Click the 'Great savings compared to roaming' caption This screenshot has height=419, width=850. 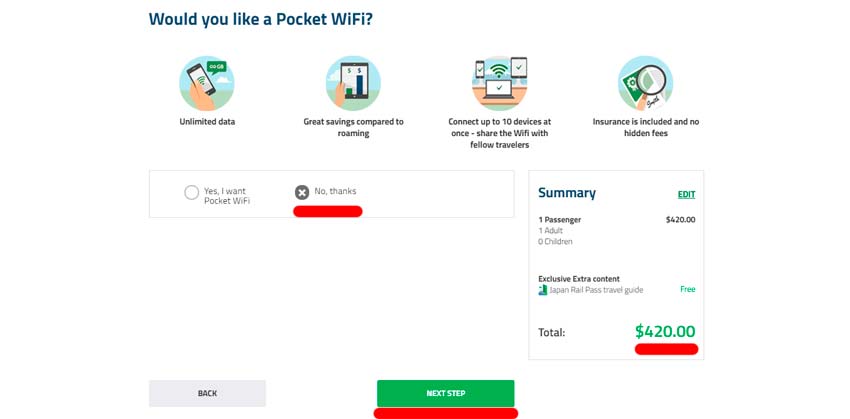click(x=353, y=127)
